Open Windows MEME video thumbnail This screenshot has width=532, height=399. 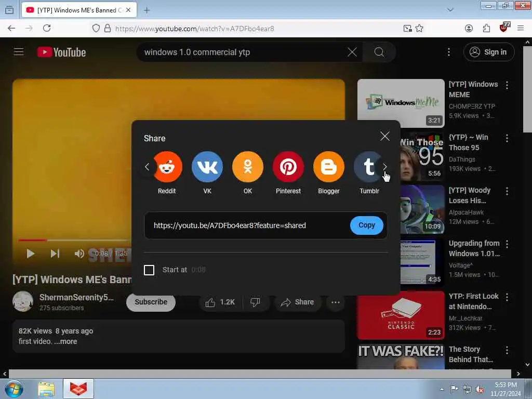pyautogui.click(x=401, y=103)
